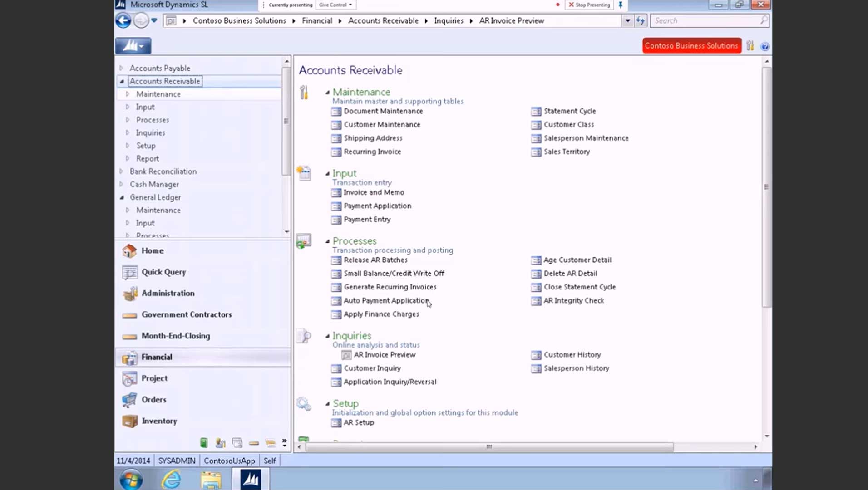
Task: Click the back navigation arrow button
Action: 123,20
